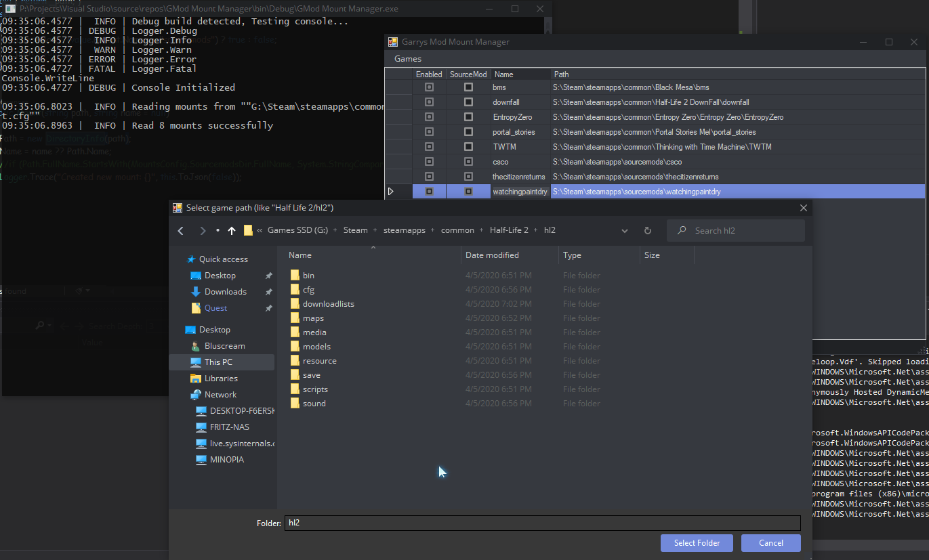The width and height of the screenshot is (929, 560).
Task: Click csco name cell in mount grid
Action: [520, 162]
